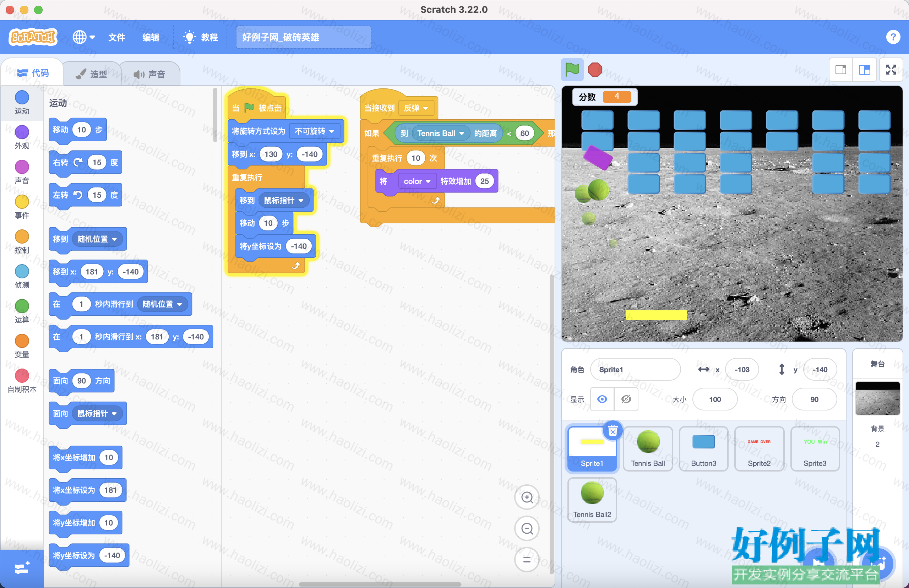Open 随机位置 dropdown in palette 移到 block
This screenshot has height=588, width=909.
point(97,239)
